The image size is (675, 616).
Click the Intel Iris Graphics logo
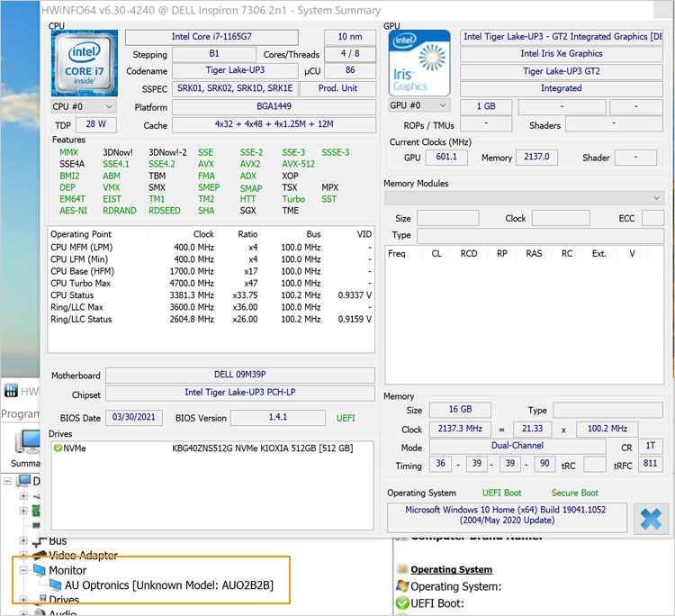pyautogui.click(x=420, y=62)
